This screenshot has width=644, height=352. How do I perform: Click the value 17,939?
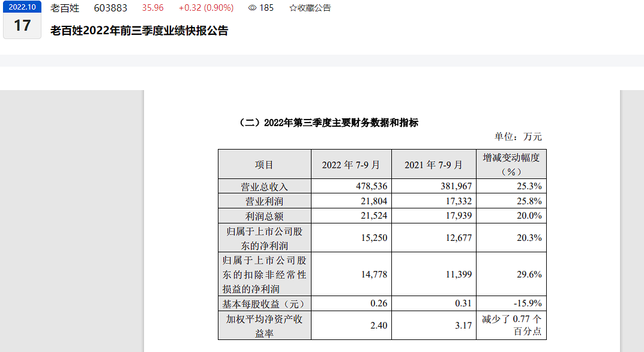[x=459, y=216]
